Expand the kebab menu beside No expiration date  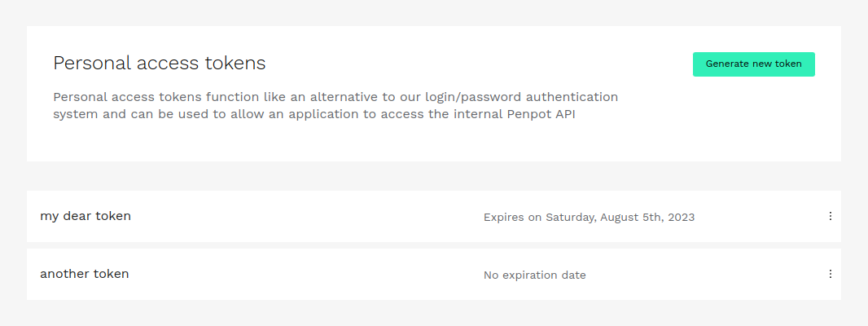830,274
